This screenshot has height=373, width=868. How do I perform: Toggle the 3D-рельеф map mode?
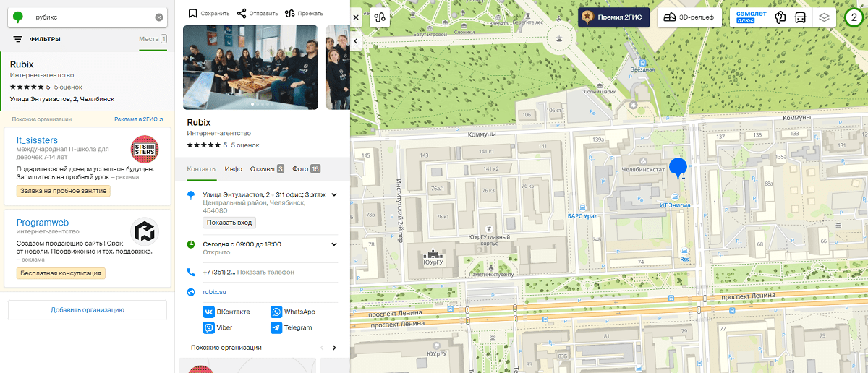coord(689,17)
